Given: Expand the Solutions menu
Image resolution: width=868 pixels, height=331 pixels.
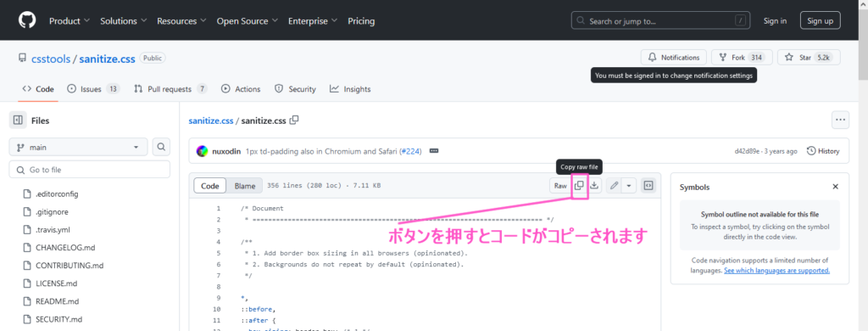Looking at the screenshot, I should click(124, 21).
